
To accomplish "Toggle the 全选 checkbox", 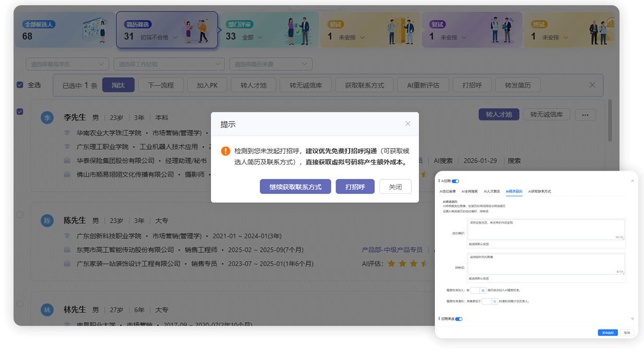I will 20,85.
